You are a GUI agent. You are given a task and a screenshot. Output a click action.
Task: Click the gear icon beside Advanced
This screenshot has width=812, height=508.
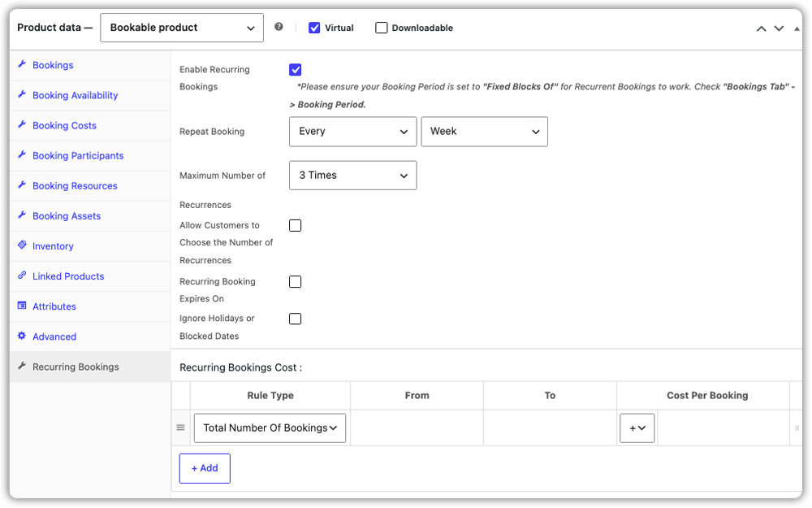[x=22, y=336]
